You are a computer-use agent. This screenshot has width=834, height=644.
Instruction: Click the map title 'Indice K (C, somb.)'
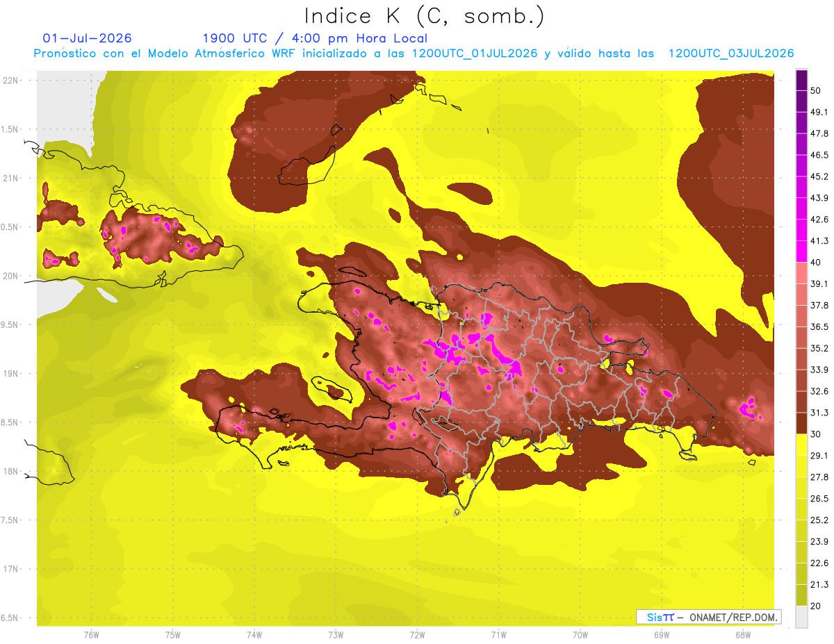pos(425,16)
